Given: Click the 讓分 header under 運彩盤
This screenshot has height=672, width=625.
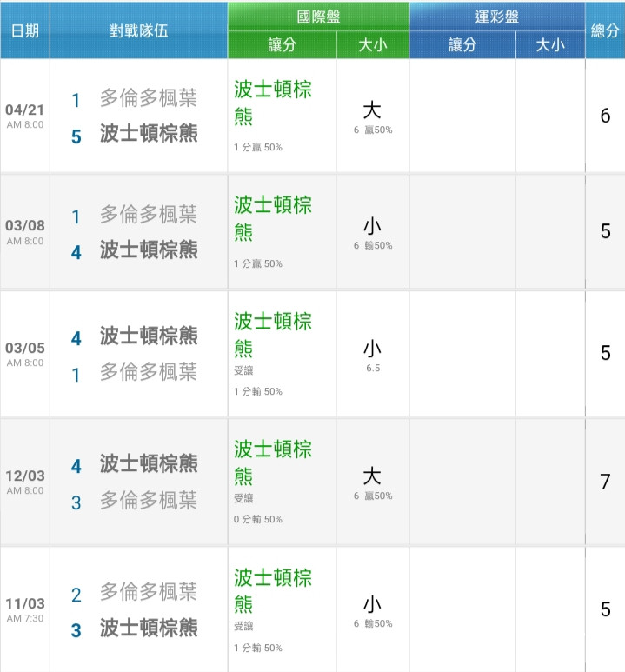Looking at the screenshot, I should click(462, 44).
